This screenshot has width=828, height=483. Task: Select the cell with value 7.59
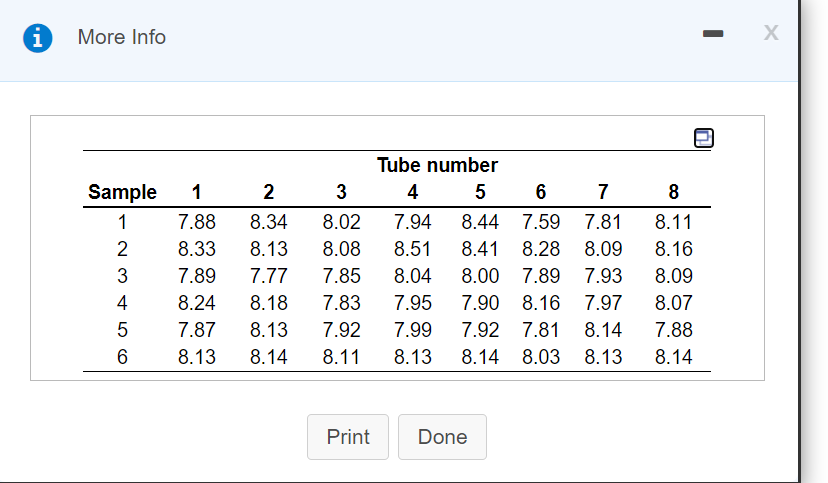point(541,222)
